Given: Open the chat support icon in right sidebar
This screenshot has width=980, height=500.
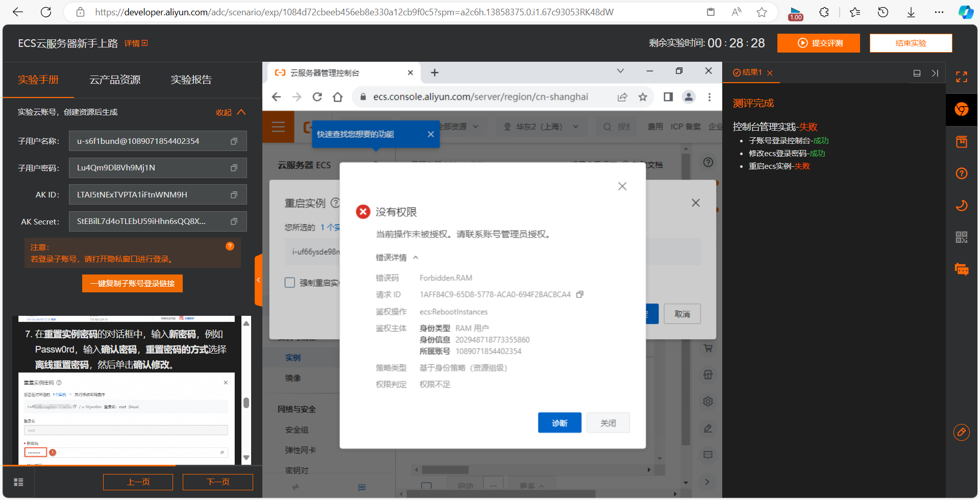Looking at the screenshot, I should (x=962, y=269).
